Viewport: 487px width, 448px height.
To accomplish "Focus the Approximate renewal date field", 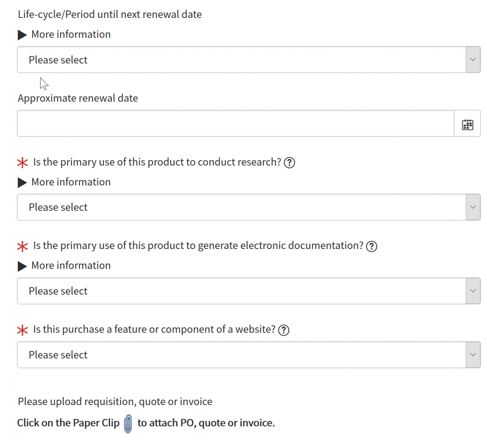I will [235, 124].
